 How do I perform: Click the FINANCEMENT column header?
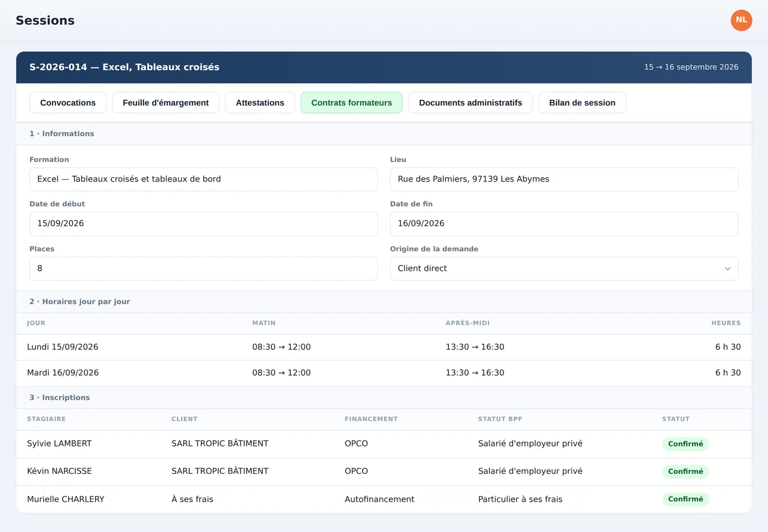point(371,419)
